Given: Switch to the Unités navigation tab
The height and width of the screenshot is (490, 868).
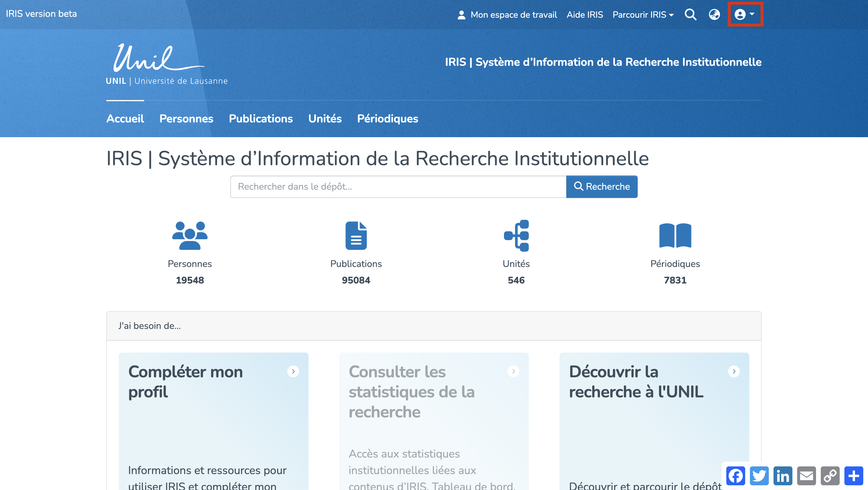Looking at the screenshot, I should [325, 119].
